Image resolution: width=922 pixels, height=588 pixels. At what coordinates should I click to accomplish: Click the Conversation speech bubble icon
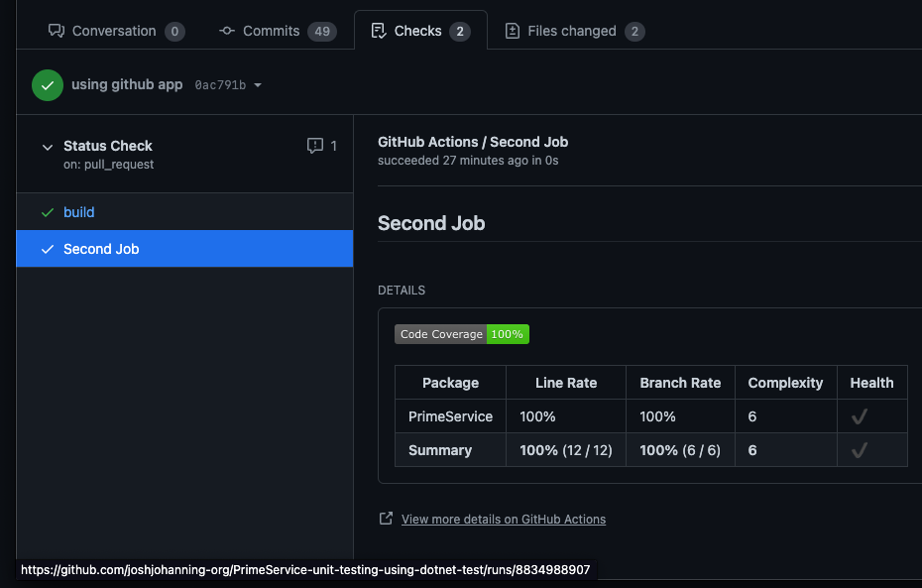pyautogui.click(x=57, y=31)
